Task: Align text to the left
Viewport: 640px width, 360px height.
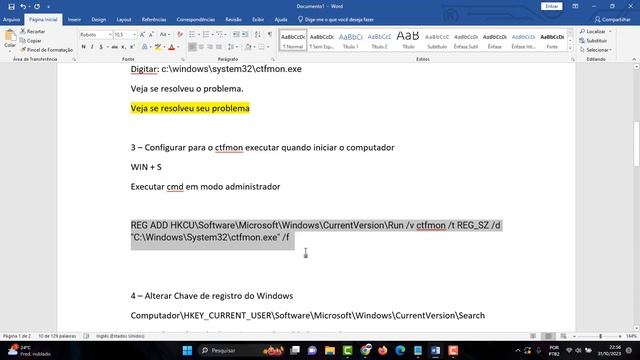Action: (x=192, y=47)
